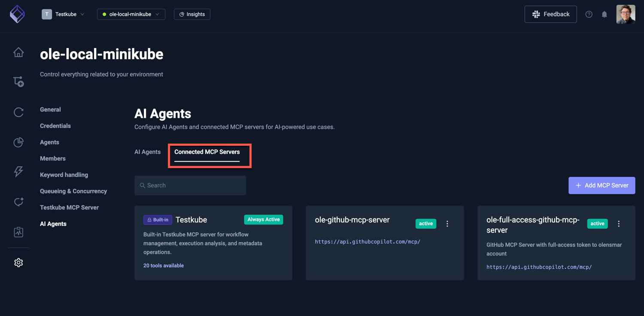The height and width of the screenshot is (316, 644).
Task: Expand the Testkube organization dropdown
Action: (64, 14)
